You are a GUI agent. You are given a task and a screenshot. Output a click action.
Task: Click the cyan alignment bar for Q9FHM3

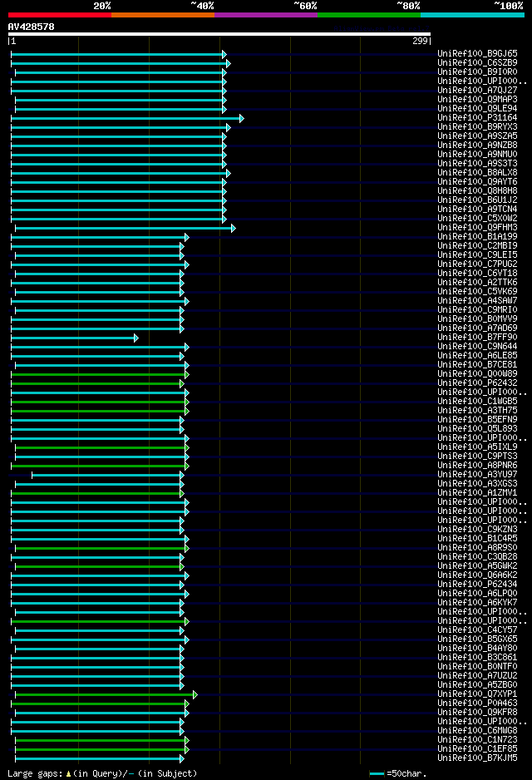click(x=126, y=229)
